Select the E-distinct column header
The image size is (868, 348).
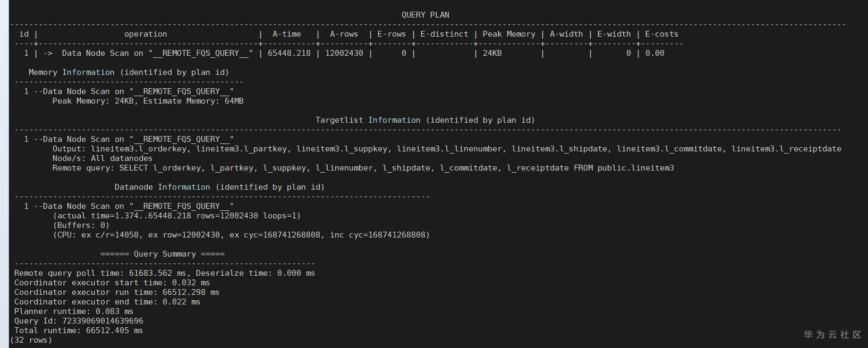click(x=444, y=34)
